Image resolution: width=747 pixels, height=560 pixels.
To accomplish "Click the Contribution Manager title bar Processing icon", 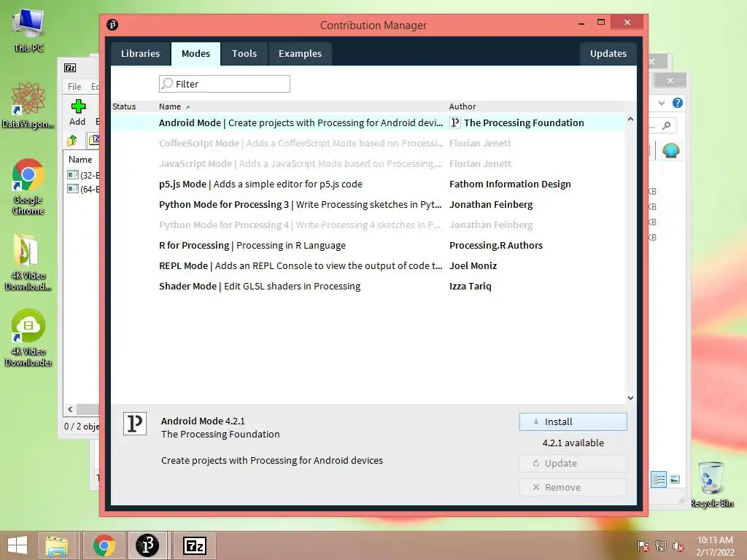I will coord(112,25).
